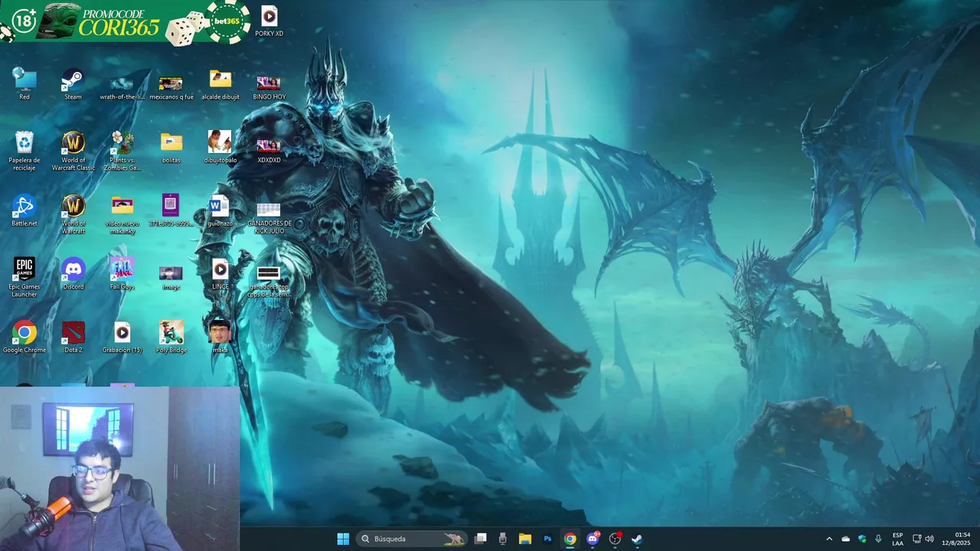Select GANADORES DE KICK JULIO file
Viewport: 980px width, 551px height.
click(269, 217)
